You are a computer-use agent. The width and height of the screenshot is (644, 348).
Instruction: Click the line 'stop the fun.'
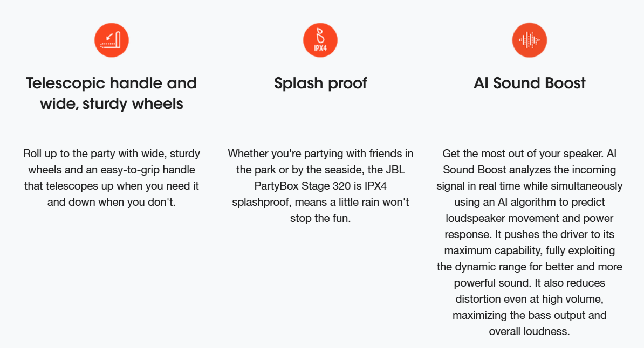320,218
